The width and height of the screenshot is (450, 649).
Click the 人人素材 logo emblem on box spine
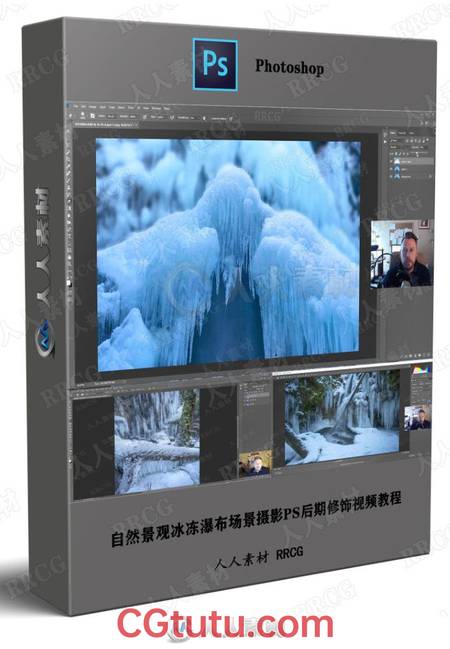point(44,337)
